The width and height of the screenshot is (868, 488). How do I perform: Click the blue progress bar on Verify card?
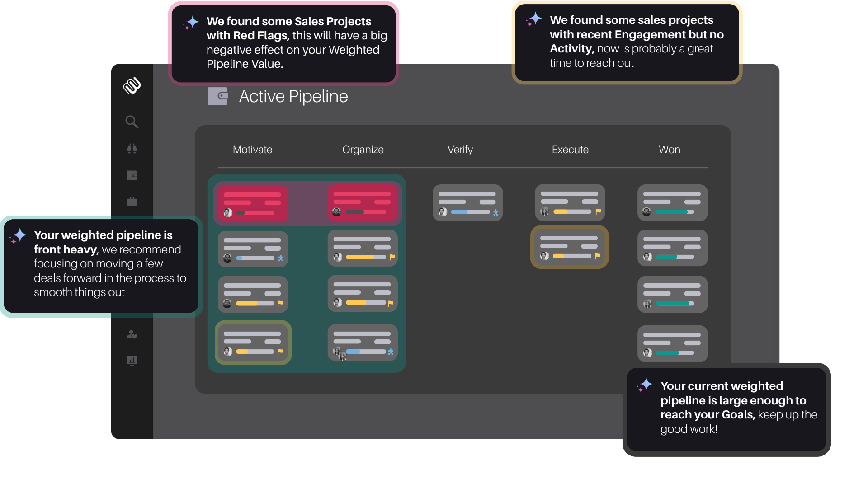(471, 212)
